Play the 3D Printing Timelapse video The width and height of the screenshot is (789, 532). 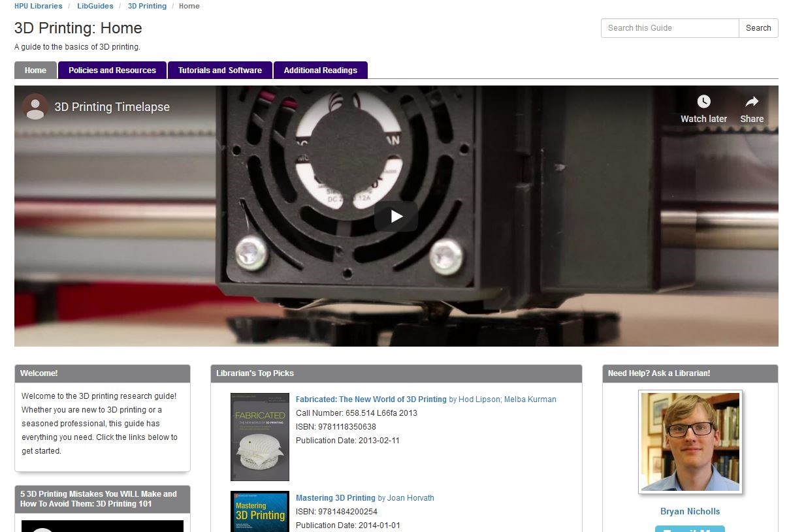[396, 216]
